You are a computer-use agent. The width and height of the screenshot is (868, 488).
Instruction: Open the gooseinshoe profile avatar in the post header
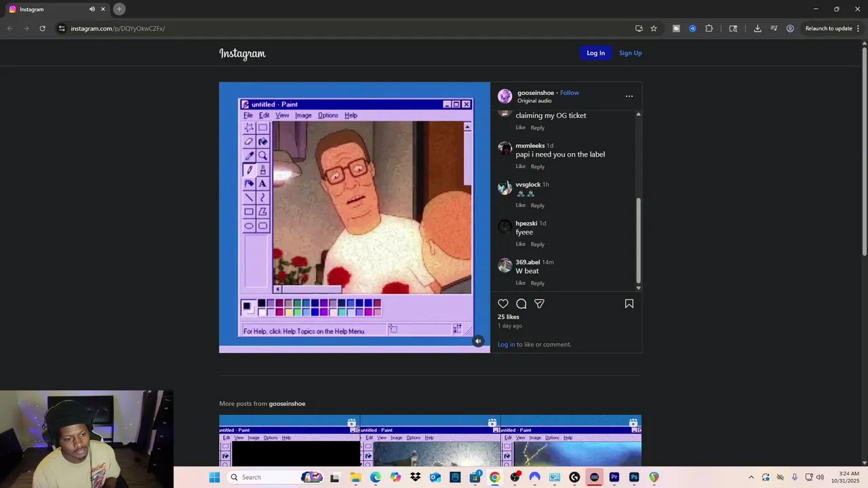[x=505, y=96]
